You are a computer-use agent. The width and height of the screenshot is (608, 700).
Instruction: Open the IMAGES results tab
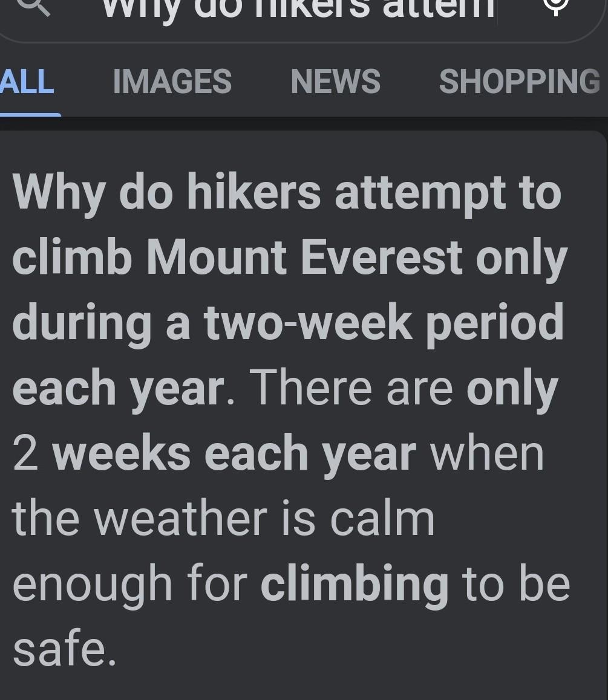pos(172,82)
